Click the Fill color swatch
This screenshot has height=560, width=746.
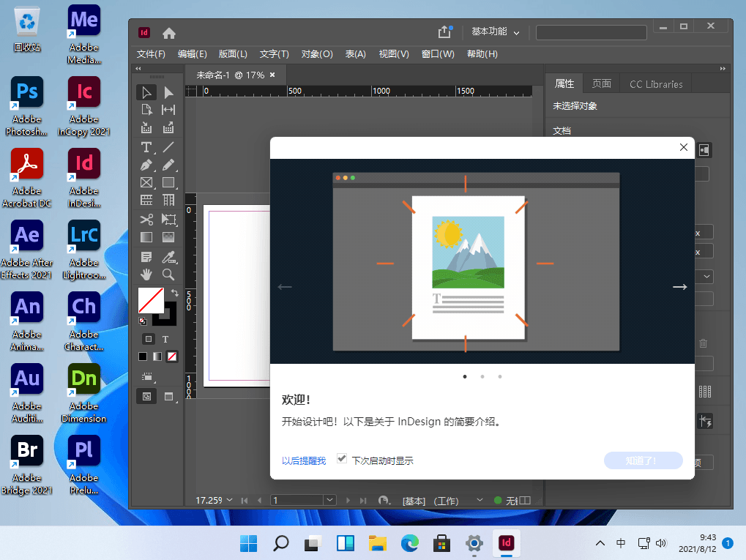click(x=151, y=300)
